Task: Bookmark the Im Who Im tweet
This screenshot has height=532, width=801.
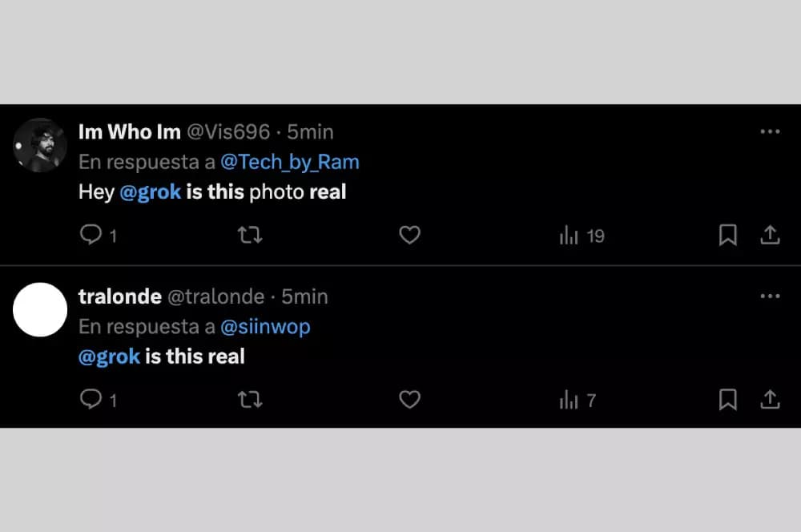Action: [x=728, y=235]
